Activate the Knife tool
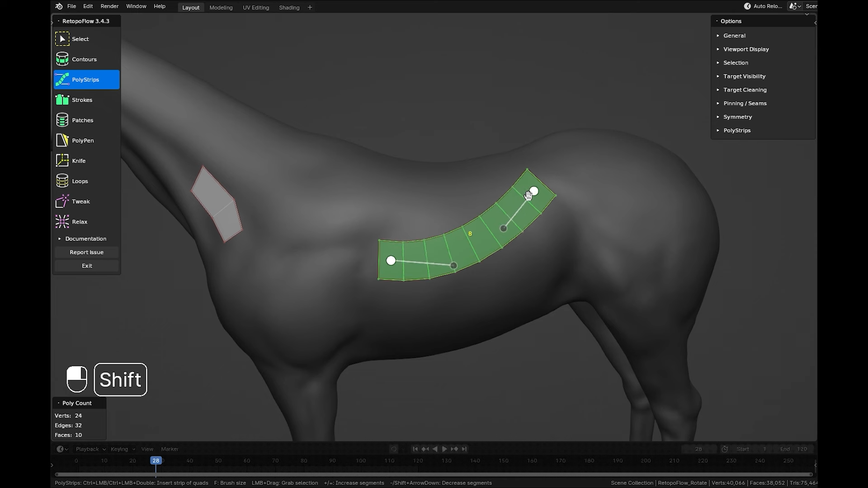868x488 pixels. tap(78, 160)
